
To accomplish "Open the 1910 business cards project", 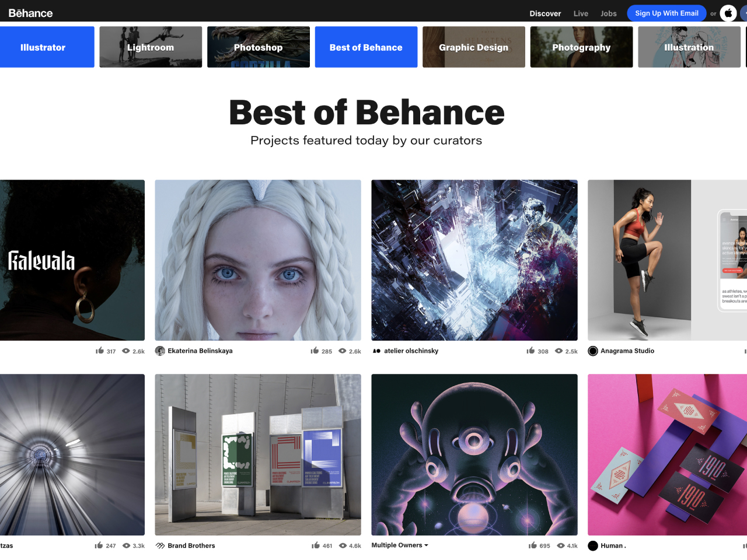I will coord(667,455).
